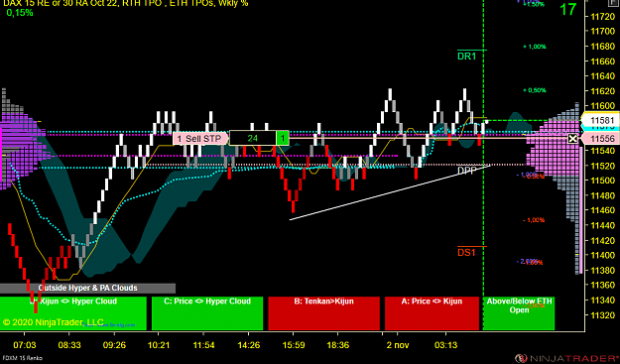
Task: Click the - 1,00% percent level label
Action: pos(534,220)
